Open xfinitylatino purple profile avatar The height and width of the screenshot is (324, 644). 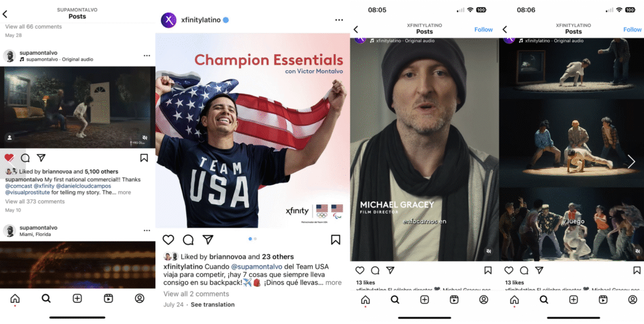coord(169,20)
